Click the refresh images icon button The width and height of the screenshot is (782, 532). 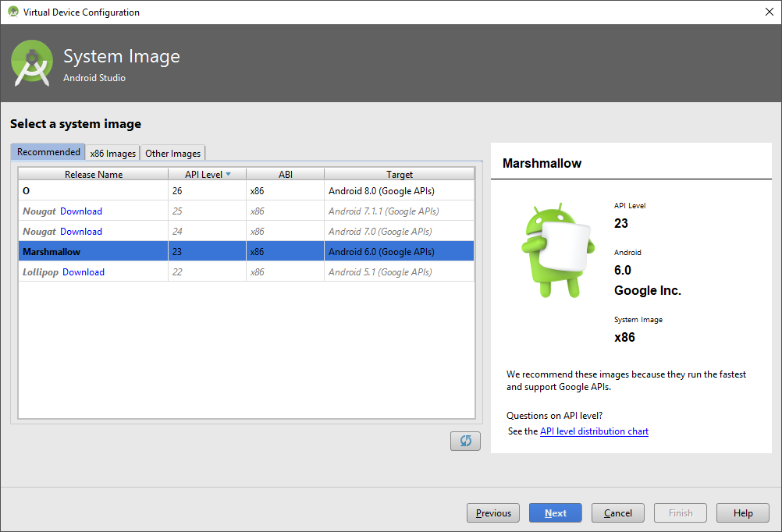click(x=465, y=441)
